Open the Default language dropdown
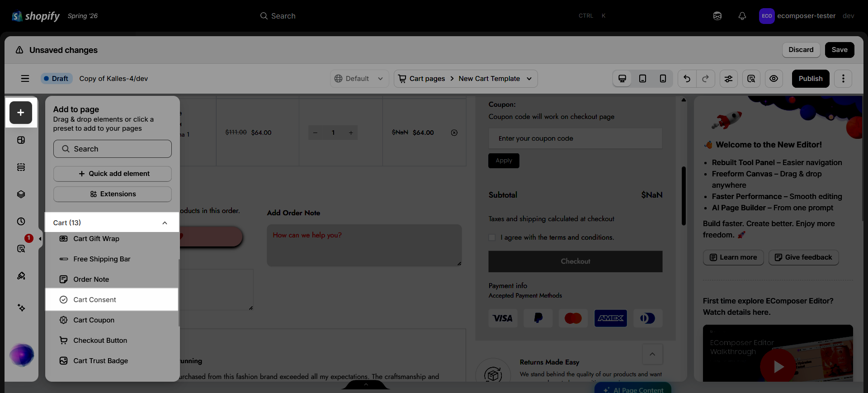The width and height of the screenshot is (868, 393). click(x=359, y=79)
